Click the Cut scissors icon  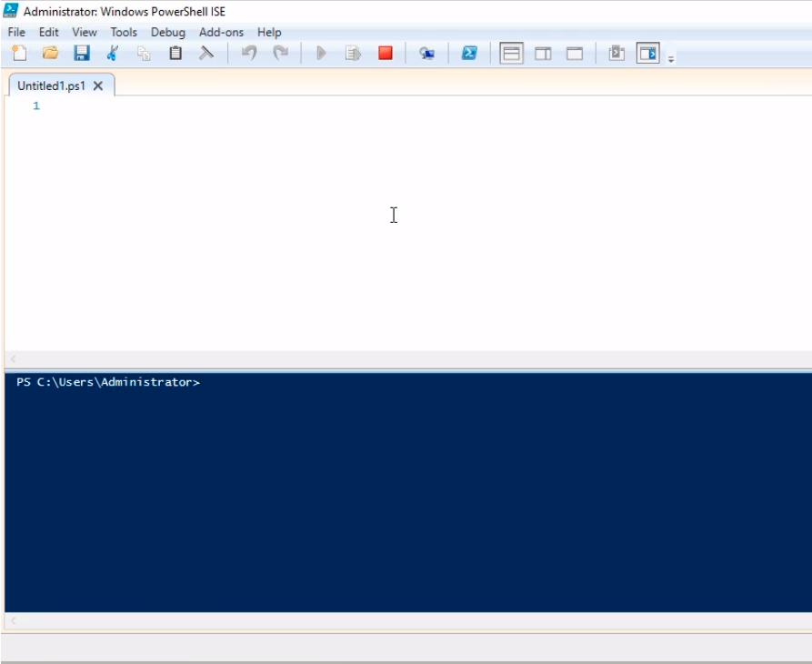pos(113,54)
